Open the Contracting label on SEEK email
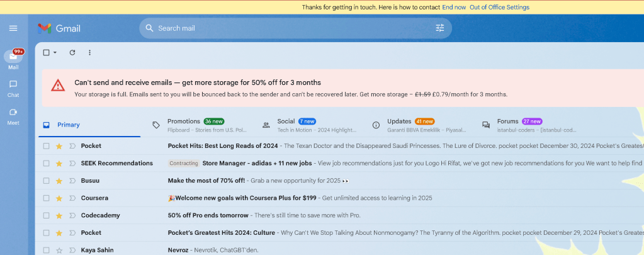 pyautogui.click(x=184, y=164)
